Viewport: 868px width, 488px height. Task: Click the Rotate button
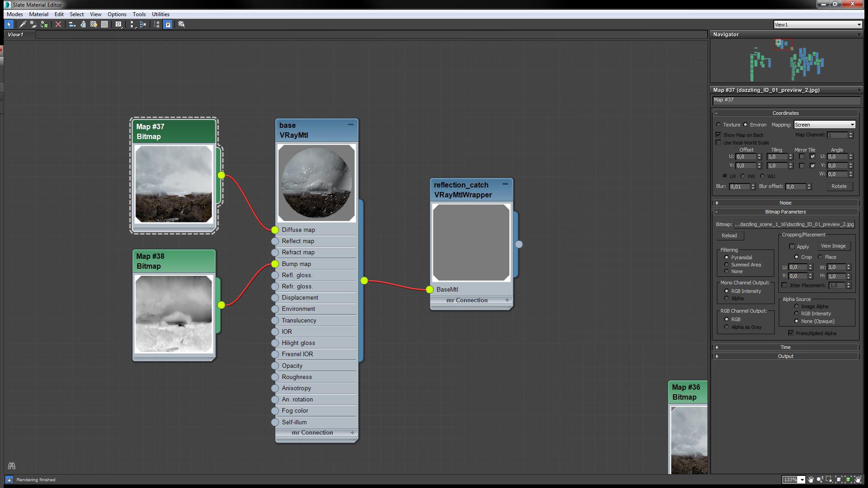[x=839, y=186]
